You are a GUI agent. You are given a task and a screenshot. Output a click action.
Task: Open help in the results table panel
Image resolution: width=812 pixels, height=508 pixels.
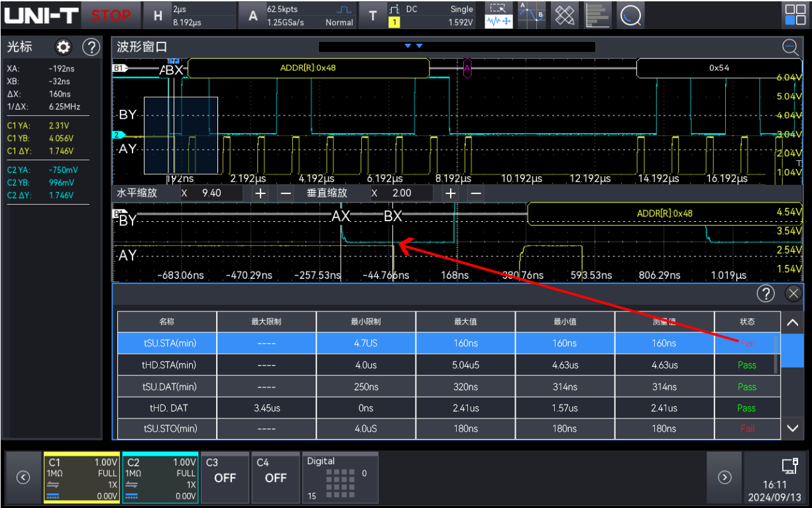pyautogui.click(x=766, y=293)
